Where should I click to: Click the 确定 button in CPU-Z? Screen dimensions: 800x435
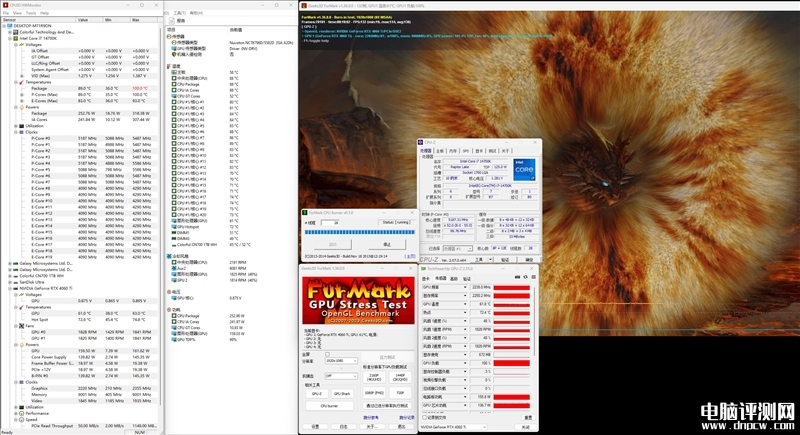(x=529, y=260)
